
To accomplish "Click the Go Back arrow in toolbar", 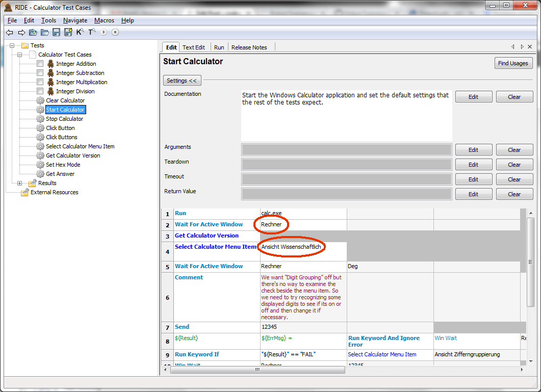I will 9,33.
